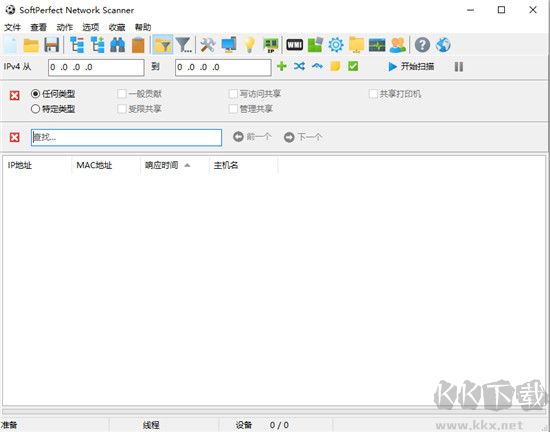Click the 设备 0 / 0 status text
This screenshot has height=432, width=550.
click(262, 425)
